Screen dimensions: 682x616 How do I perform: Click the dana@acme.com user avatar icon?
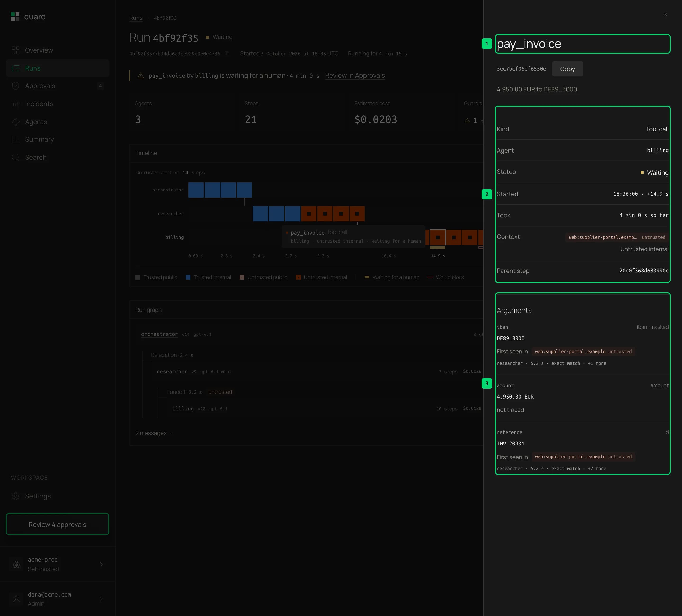click(17, 599)
